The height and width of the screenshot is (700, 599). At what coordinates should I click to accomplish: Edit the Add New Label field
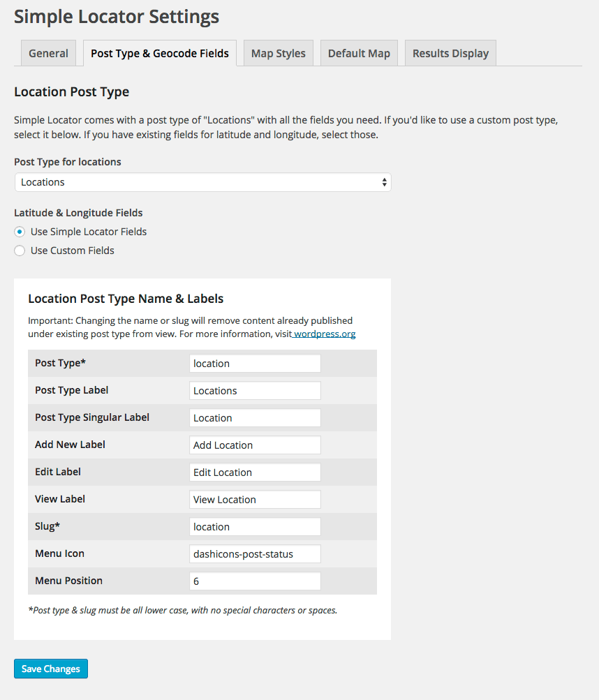pyautogui.click(x=255, y=445)
